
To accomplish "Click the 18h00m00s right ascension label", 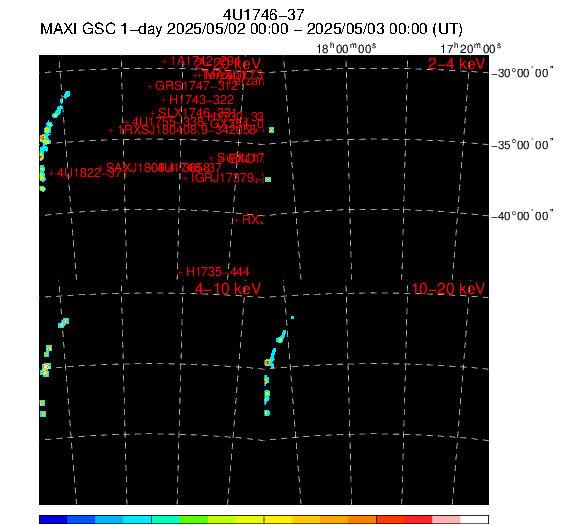I will [346, 48].
